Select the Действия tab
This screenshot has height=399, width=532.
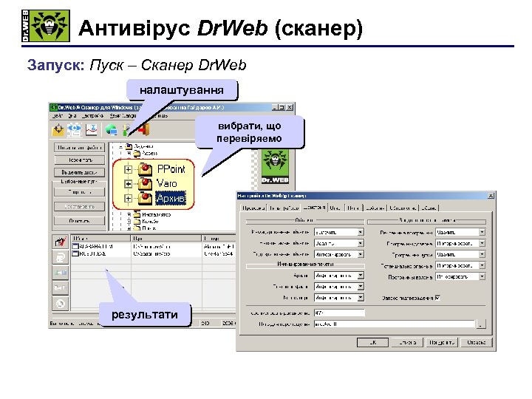[314, 207]
